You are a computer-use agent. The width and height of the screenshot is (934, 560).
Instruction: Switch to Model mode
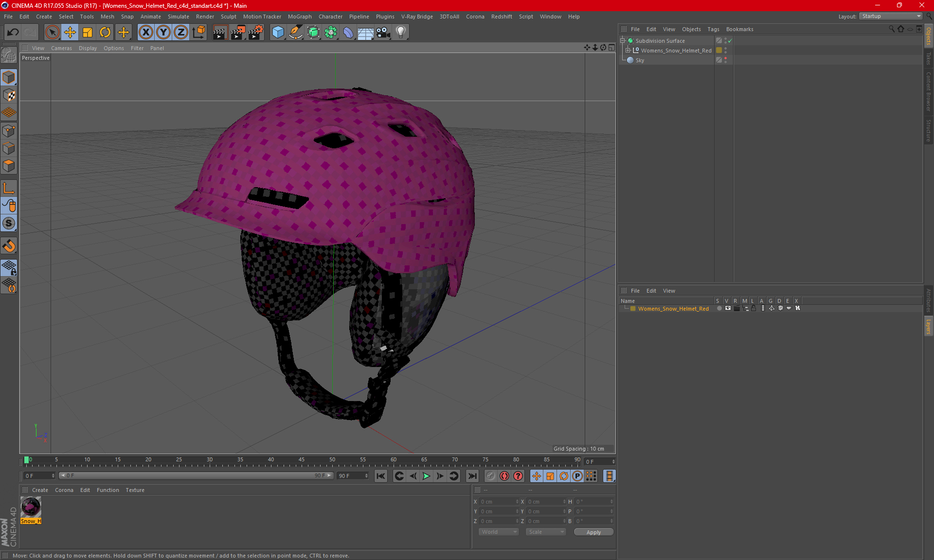[9, 78]
